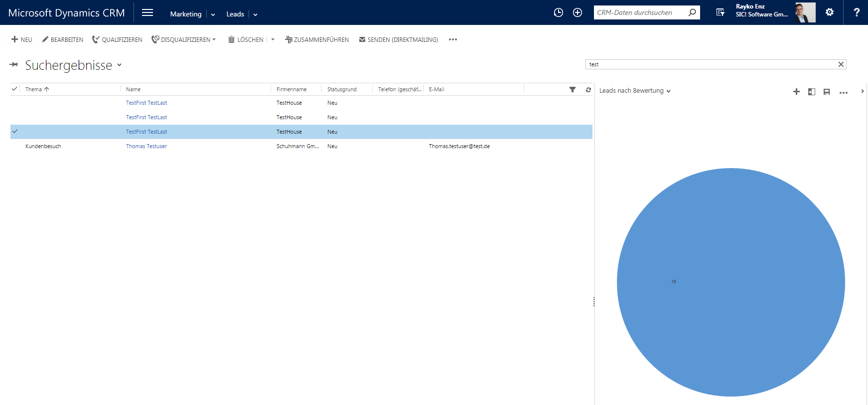This screenshot has width=868, height=405.
Task: Click the blue pie chart segment
Action: pos(731,282)
